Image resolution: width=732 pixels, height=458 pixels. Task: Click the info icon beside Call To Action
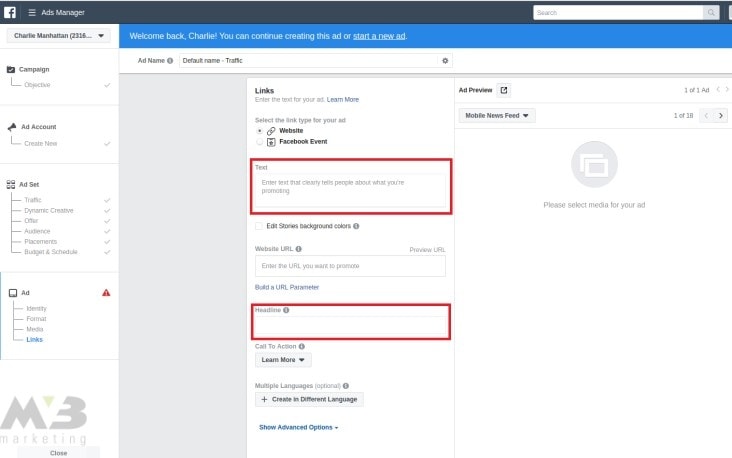pyautogui.click(x=302, y=346)
